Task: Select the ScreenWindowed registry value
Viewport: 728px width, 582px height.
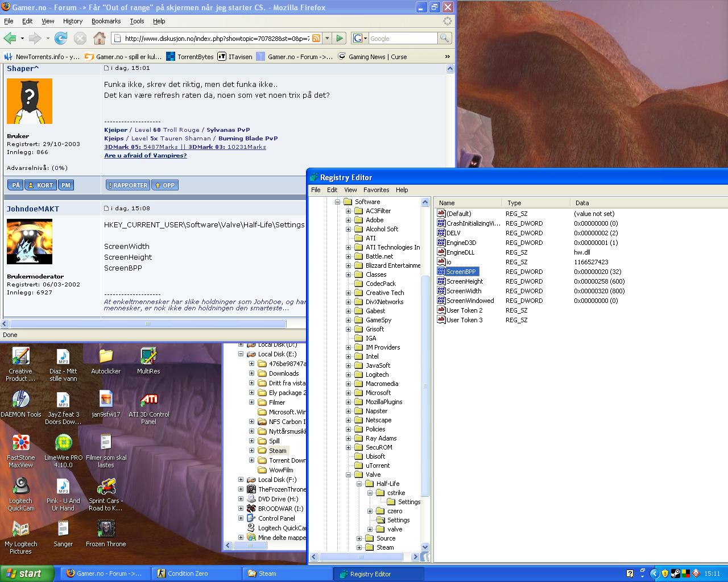Action: (x=470, y=301)
